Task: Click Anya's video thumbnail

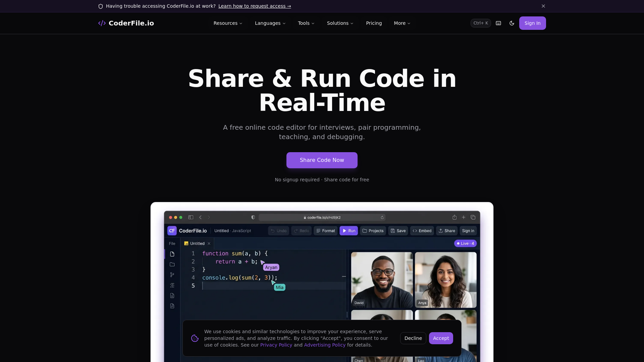Action: point(445,280)
